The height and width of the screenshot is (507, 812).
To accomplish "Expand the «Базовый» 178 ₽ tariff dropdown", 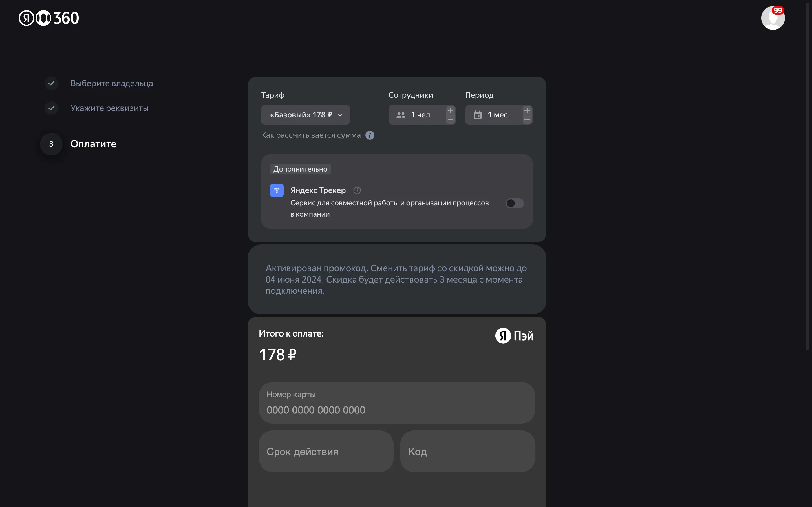I will coord(305,115).
